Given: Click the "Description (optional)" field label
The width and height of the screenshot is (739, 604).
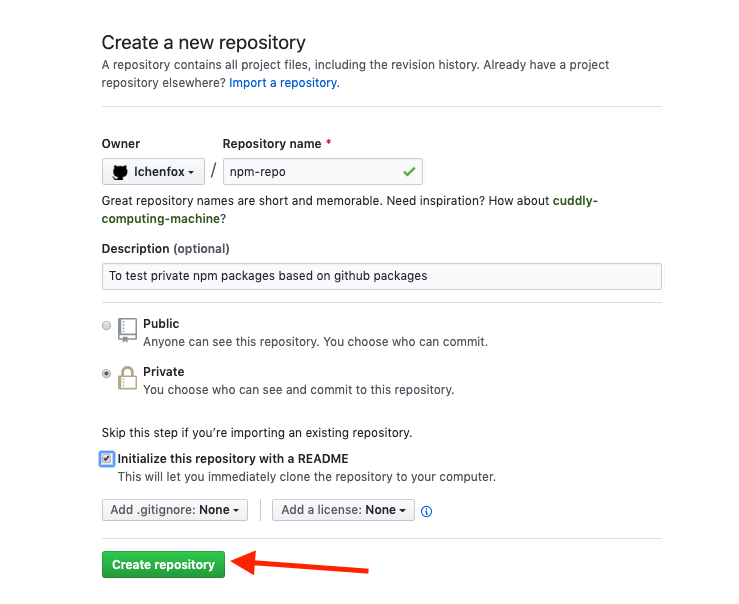Looking at the screenshot, I should tap(165, 248).
